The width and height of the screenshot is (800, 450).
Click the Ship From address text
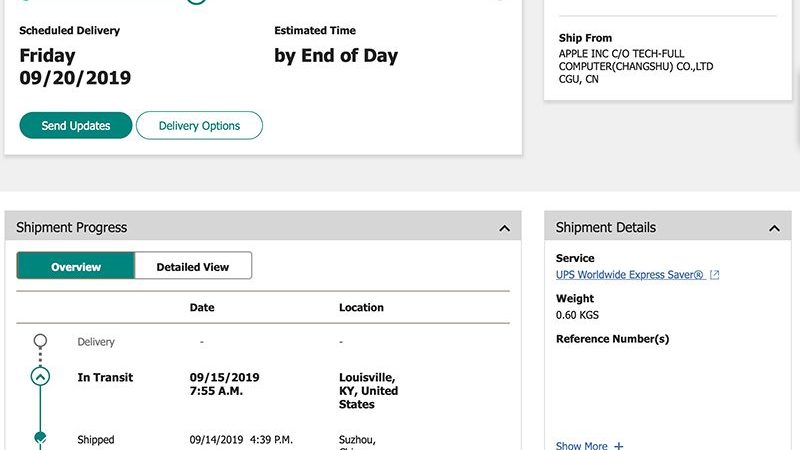click(x=636, y=66)
